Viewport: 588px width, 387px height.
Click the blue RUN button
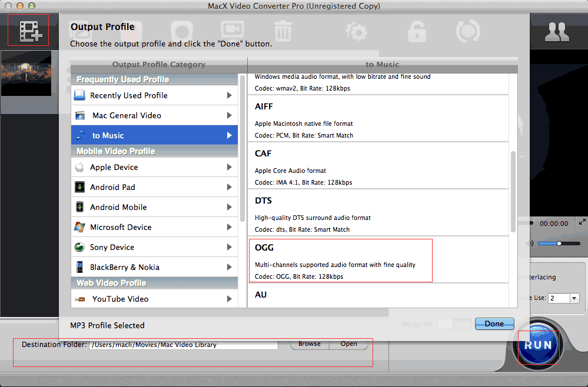pyautogui.click(x=539, y=345)
